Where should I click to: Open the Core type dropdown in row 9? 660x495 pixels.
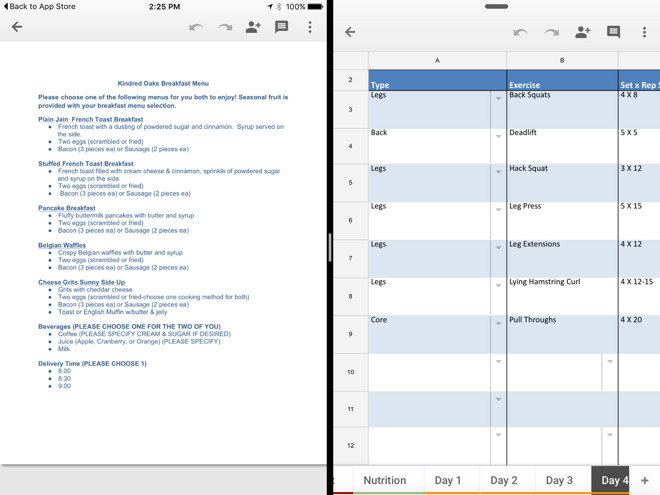click(x=498, y=323)
